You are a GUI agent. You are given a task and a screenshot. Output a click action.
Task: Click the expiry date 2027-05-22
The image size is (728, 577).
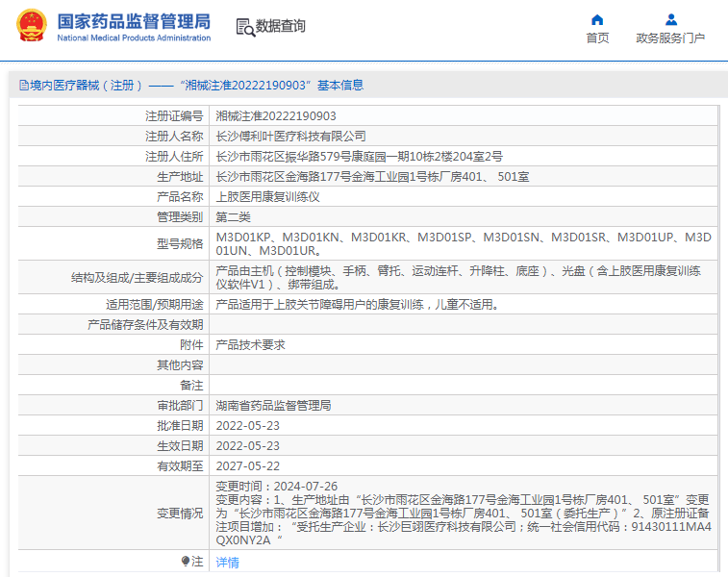[x=248, y=466]
